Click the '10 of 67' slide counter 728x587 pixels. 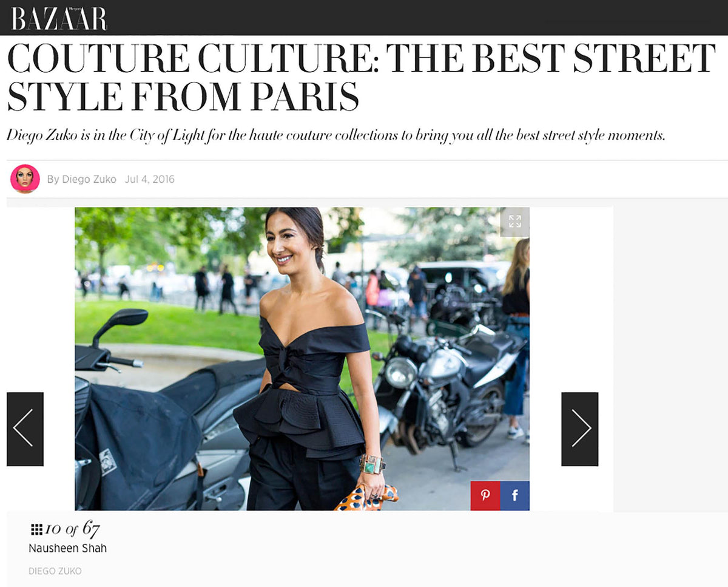point(72,529)
